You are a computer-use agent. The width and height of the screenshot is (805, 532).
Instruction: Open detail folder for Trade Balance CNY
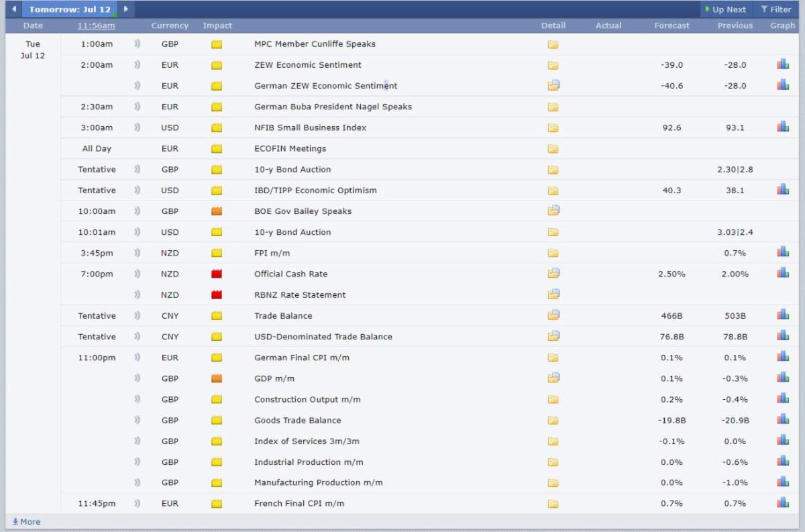553,315
